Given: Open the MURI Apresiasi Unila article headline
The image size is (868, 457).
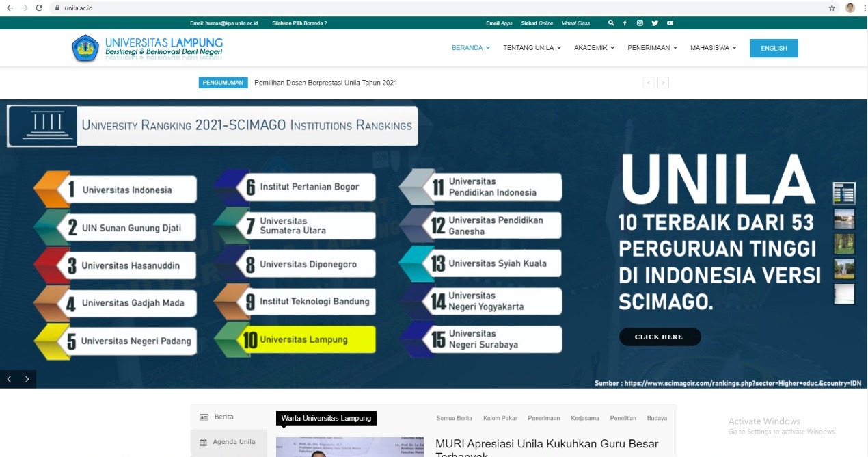Looking at the screenshot, I should coord(547,449).
